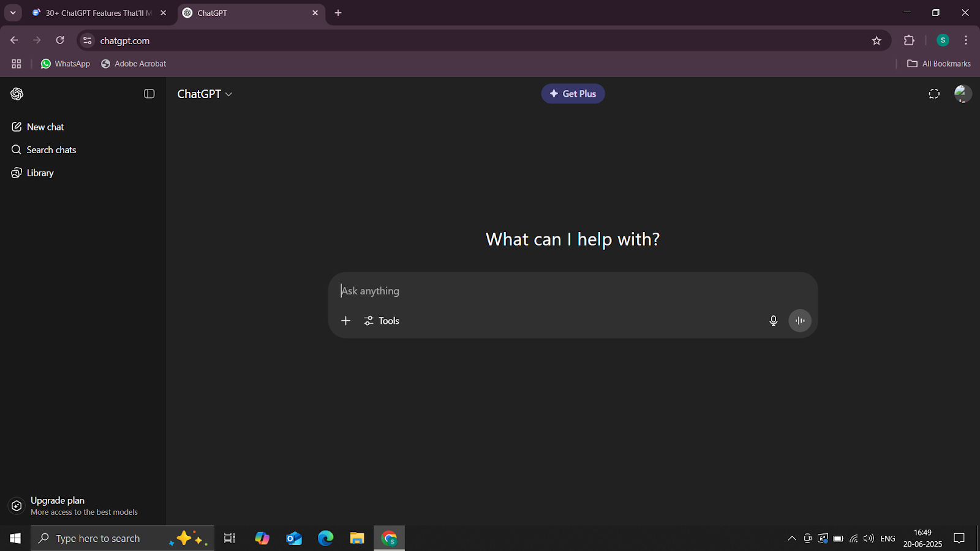Click the battery icon in the tray
The height and width of the screenshot is (551, 980).
839,538
